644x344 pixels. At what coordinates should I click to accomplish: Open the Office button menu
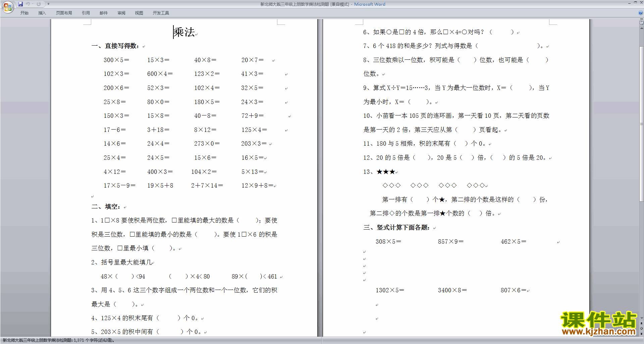(7, 7)
